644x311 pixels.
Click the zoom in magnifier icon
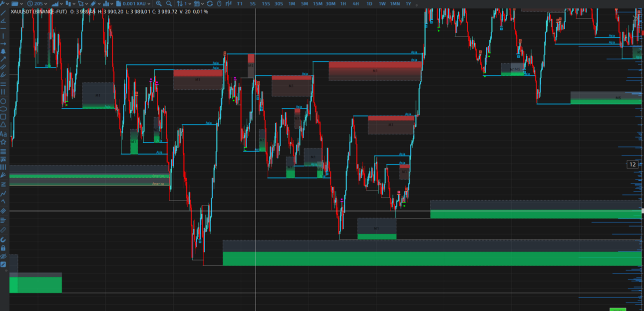click(158, 3)
